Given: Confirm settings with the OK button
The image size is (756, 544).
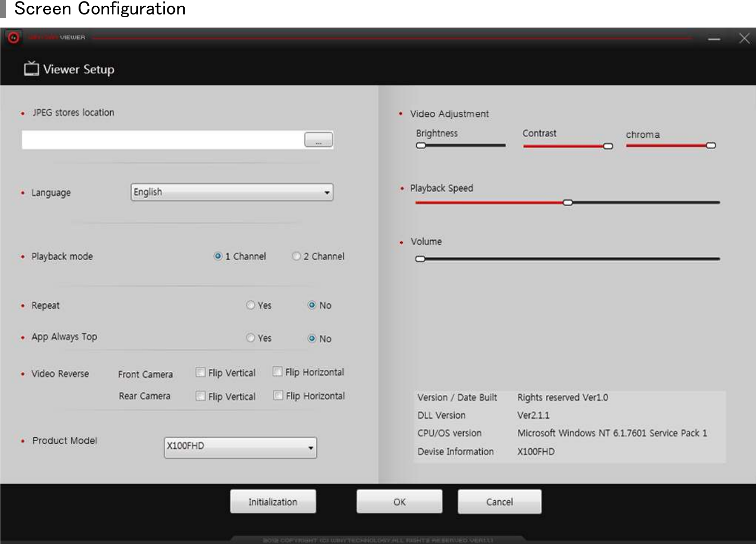Looking at the screenshot, I should [x=400, y=502].
